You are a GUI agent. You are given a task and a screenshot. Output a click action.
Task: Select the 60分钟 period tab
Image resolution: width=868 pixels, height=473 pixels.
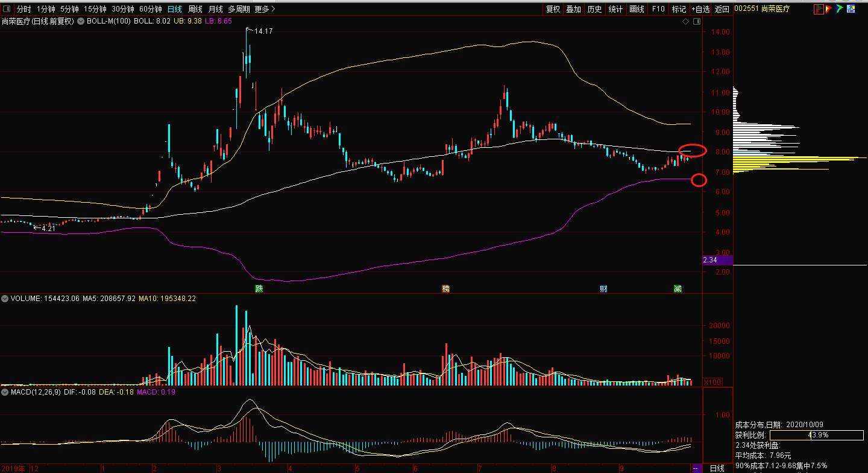[x=151, y=9]
